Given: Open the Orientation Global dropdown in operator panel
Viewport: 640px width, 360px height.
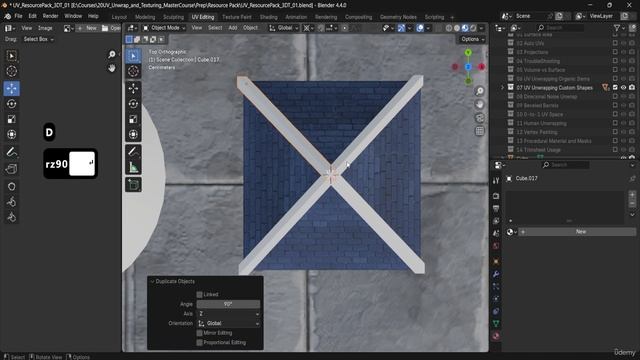Looking at the screenshot, I should pos(228,323).
